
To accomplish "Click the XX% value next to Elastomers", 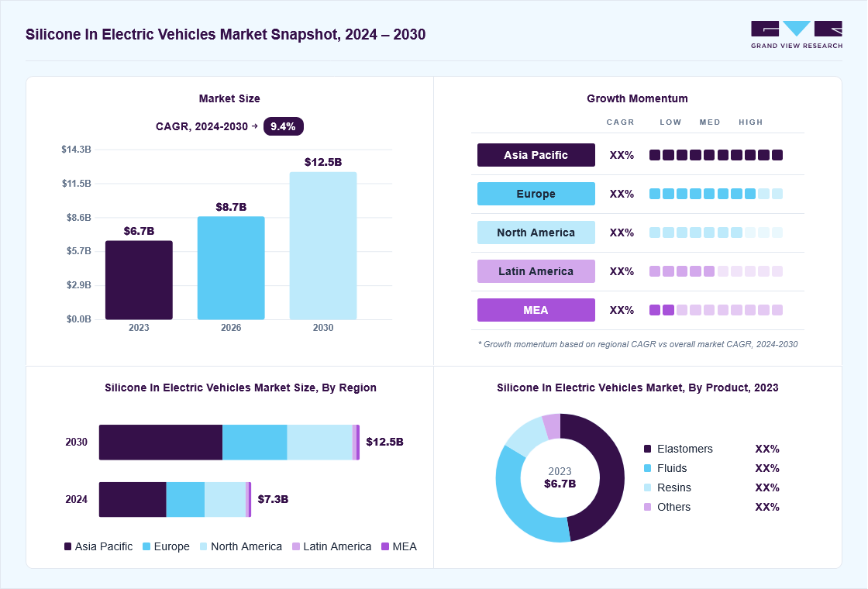I will tap(767, 449).
